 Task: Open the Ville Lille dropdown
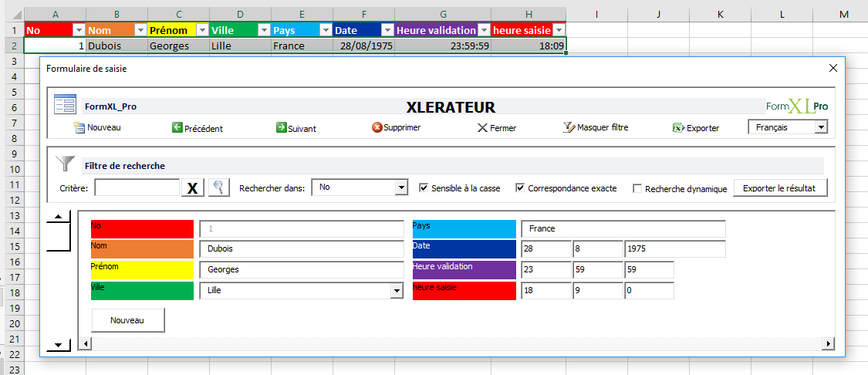coord(397,290)
